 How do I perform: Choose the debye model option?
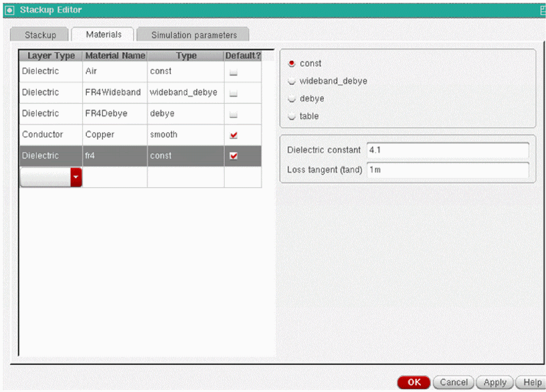292,99
